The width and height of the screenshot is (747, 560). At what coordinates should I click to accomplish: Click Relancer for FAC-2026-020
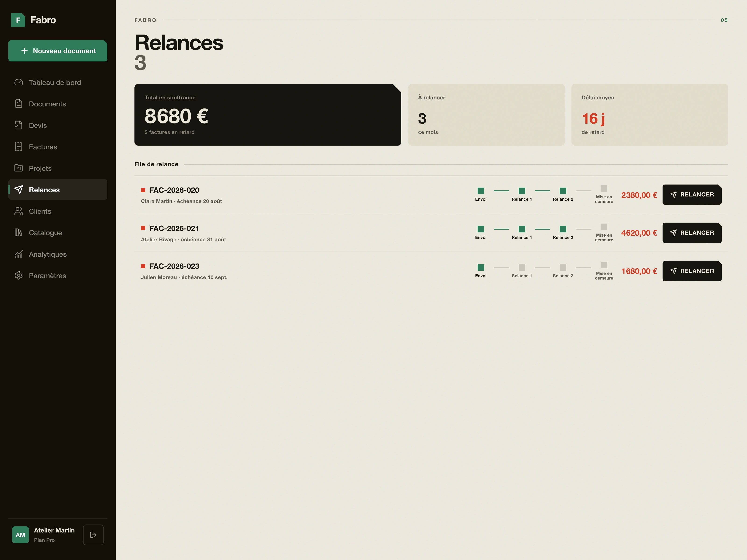[x=692, y=194]
